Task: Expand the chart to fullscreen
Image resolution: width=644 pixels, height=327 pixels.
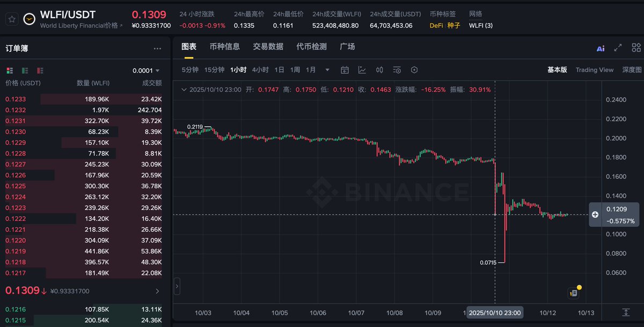Action: coord(618,47)
